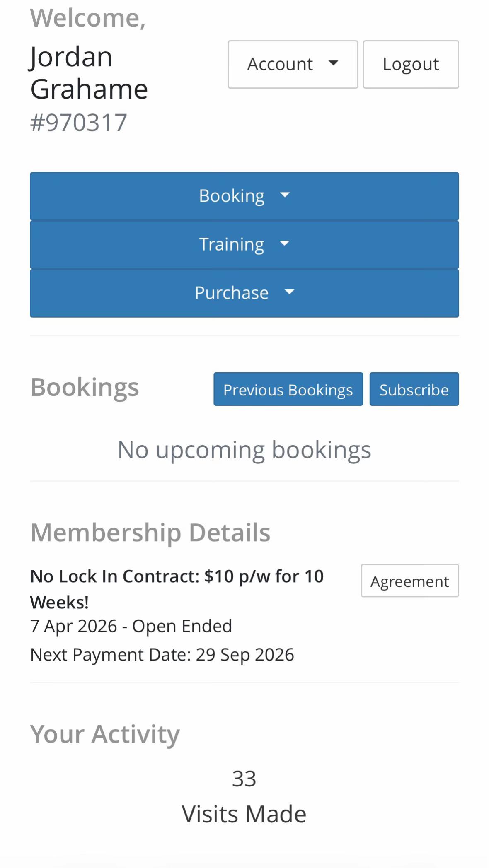Click the Logout button
The image size is (489, 868).
point(411,64)
